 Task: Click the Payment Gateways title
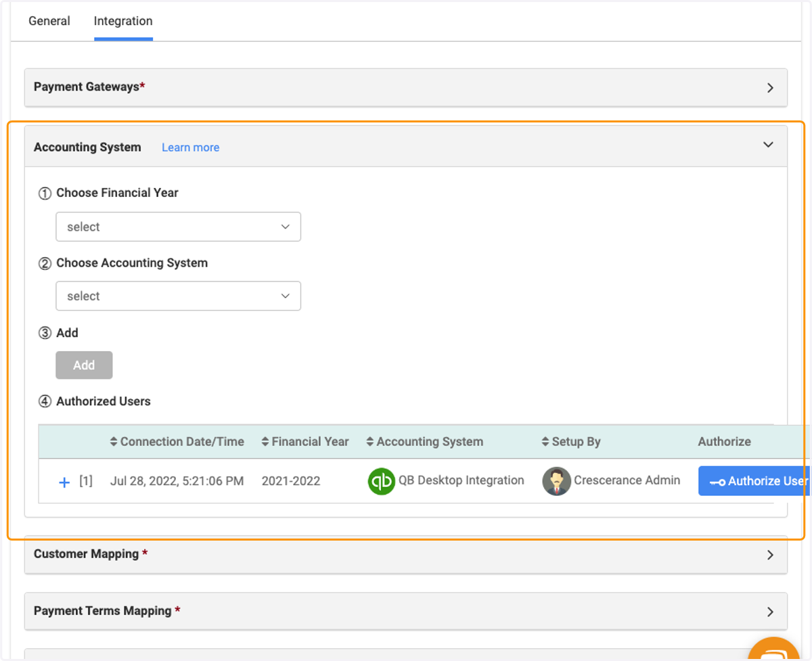[x=87, y=87]
